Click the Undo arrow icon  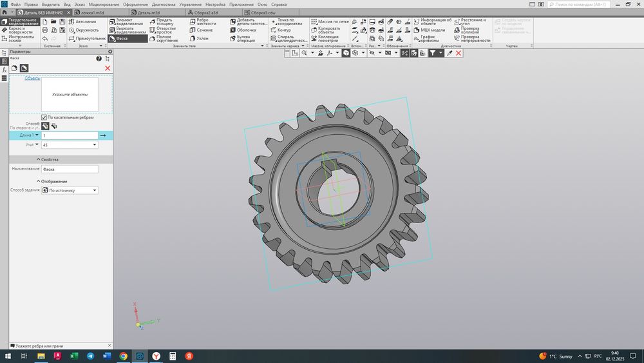[45, 38]
